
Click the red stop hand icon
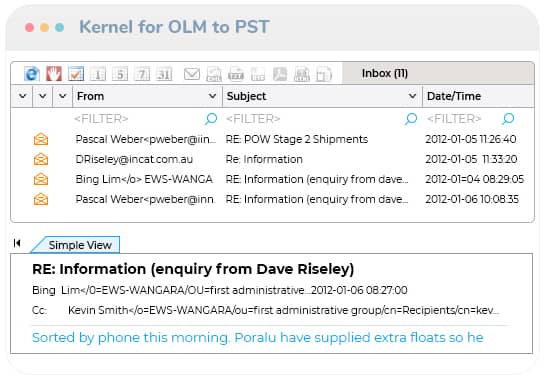tap(54, 74)
